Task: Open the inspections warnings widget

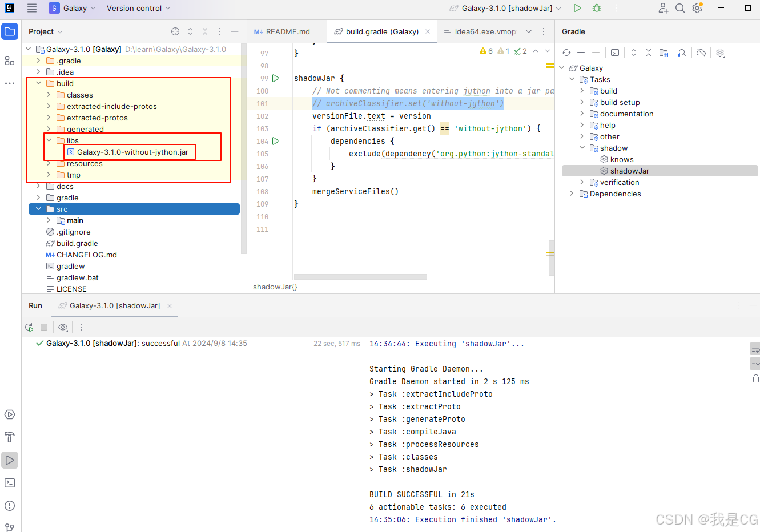Action: tap(503, 51)
